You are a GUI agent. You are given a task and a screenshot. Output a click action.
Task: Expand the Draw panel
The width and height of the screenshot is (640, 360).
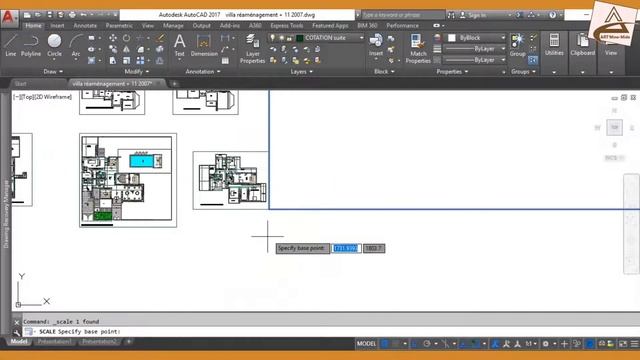click(x=53, y=71)
